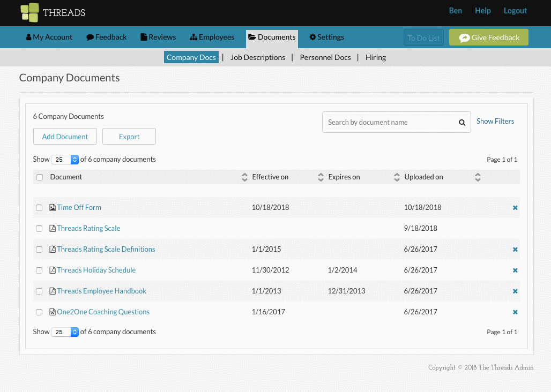Switch to the Job Descriptions tab
551x392 pixels.
pyautogui.click(x=258, y=57)
